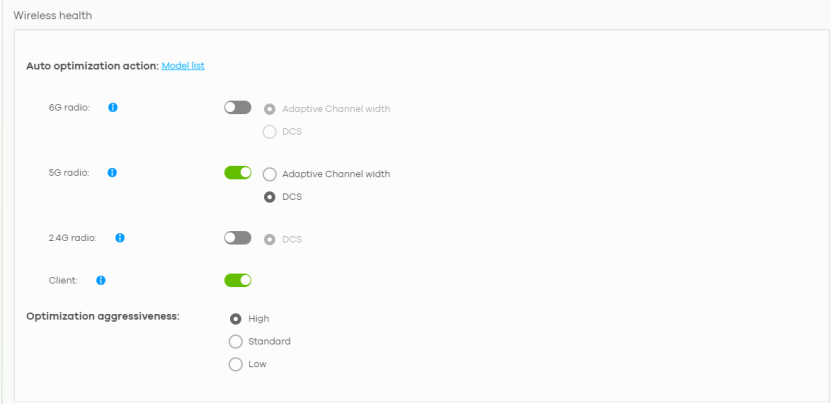The height and width of the screenshot is (404, 831).
Task: Pick the DCS radio button under 6G radio
Action: pos(270,132)
